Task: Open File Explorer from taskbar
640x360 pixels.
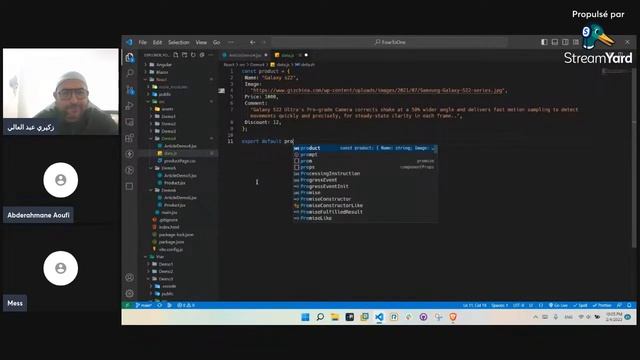Action: [335, 317]
